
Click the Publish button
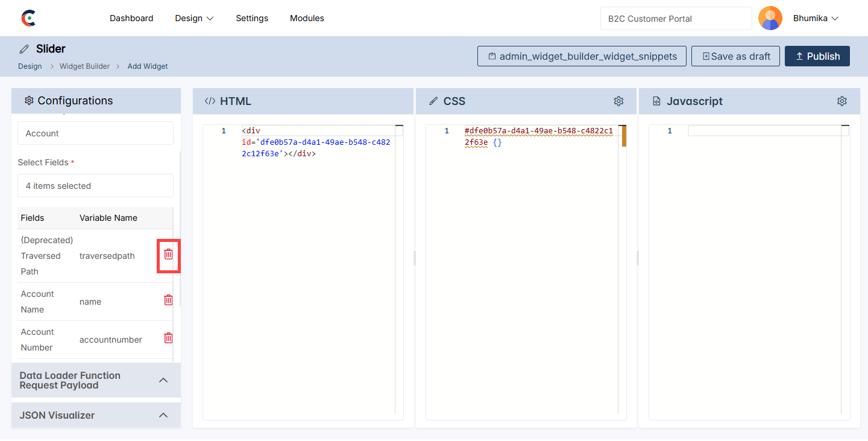(817, 56)
